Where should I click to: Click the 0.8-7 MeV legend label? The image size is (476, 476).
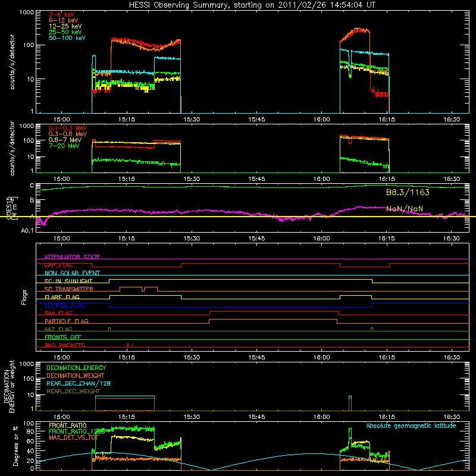(65, 140)
